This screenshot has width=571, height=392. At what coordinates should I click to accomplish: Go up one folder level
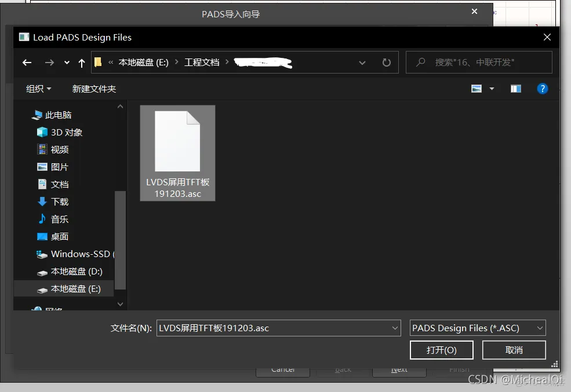82,63
